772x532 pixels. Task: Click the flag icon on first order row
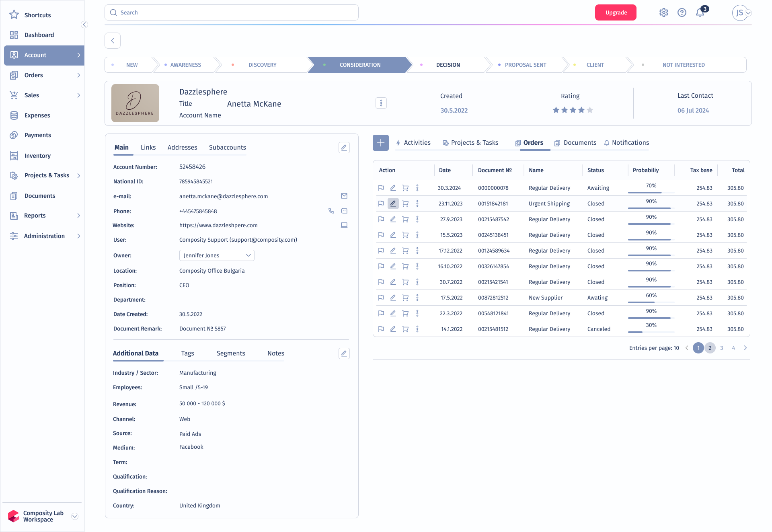(381, 187)
